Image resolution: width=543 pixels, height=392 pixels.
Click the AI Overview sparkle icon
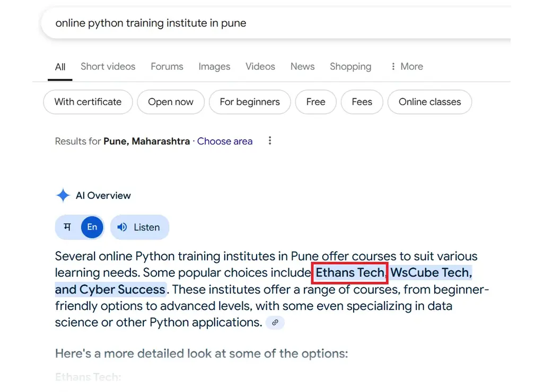coord(63,195)
